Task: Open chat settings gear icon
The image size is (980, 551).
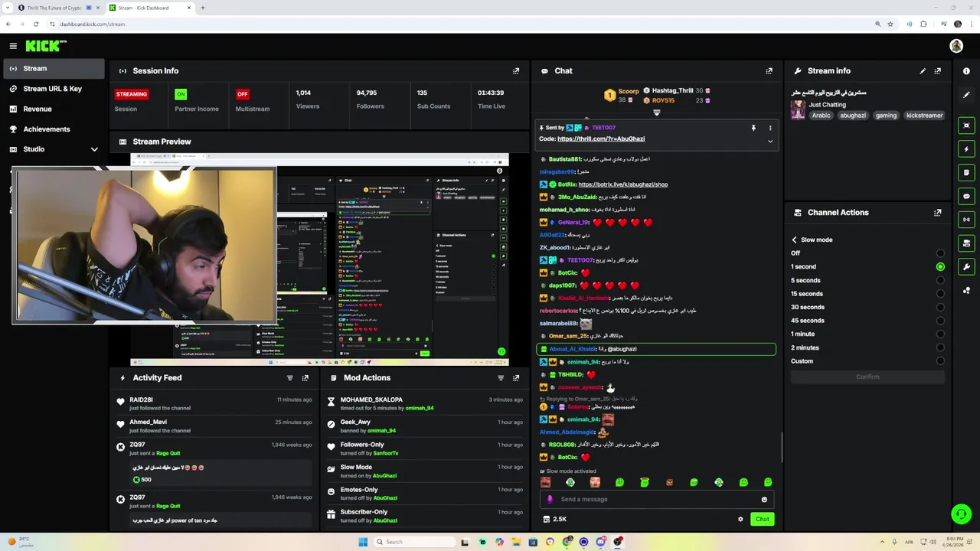Action: click(740, 519)
